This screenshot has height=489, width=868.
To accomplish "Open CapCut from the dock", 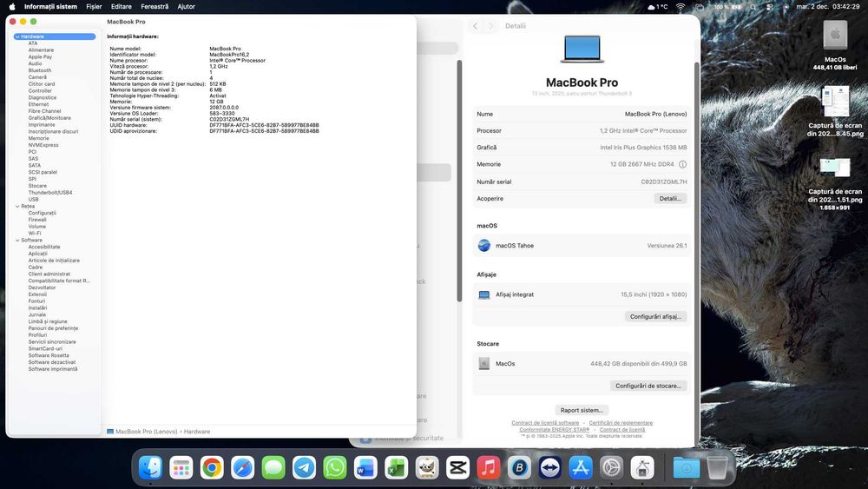I will coord(457,468).
